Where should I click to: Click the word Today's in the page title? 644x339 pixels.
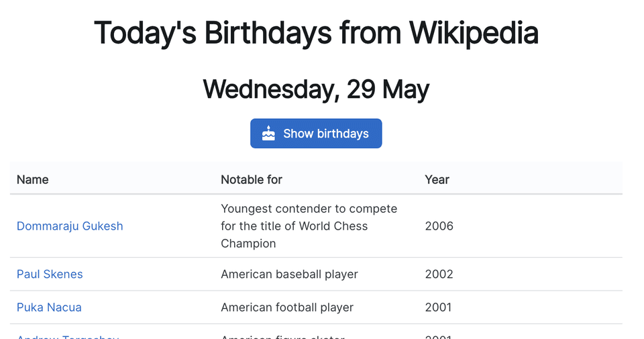pos(146,34)
